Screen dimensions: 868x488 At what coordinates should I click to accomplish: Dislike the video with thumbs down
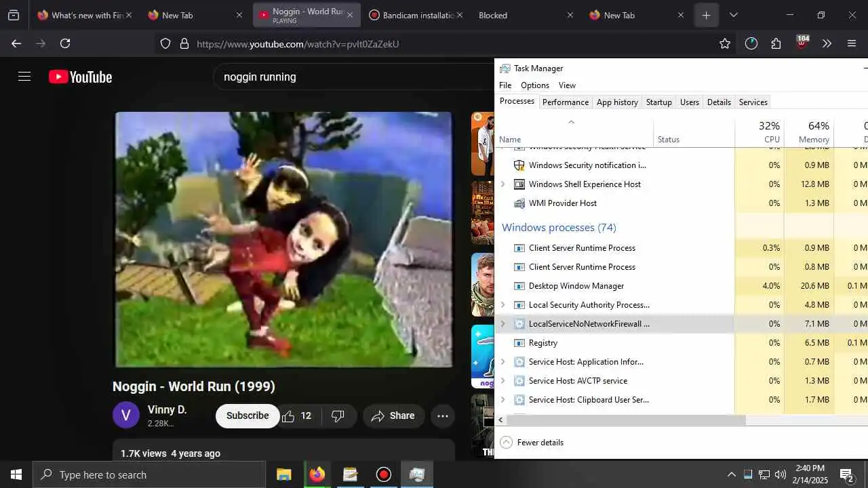click(338, 415)
